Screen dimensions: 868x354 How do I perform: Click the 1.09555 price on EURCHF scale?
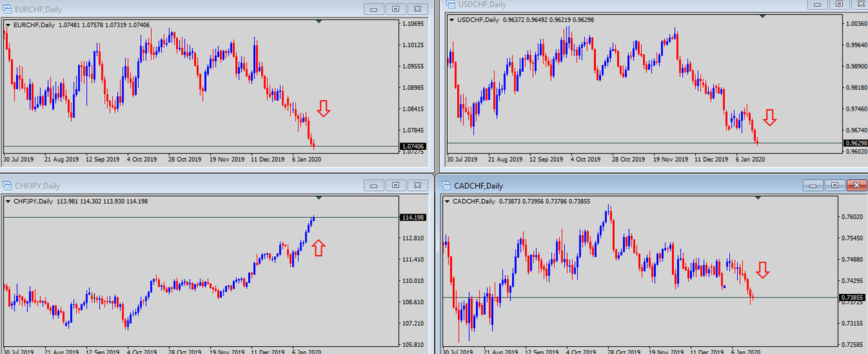click(413, 67)
